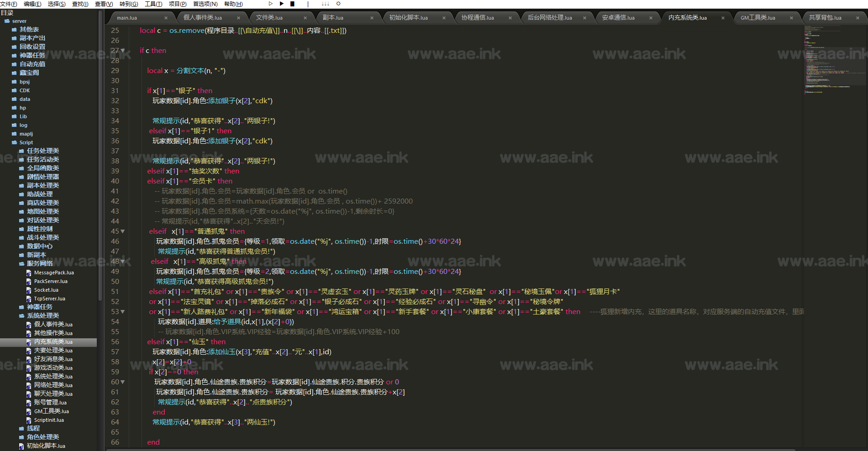Click the folder icon next to CDK
The image size is (868, 451).
[14, 90]
